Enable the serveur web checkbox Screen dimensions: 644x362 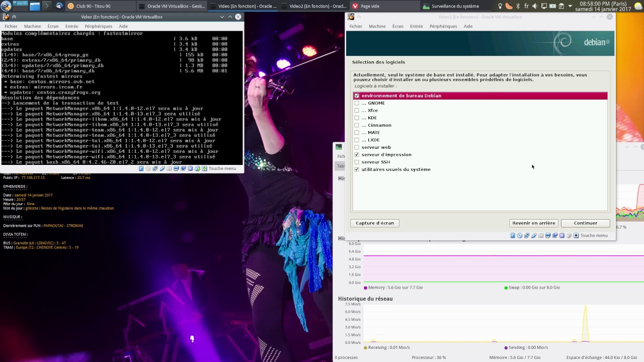[x=357, y=147]
